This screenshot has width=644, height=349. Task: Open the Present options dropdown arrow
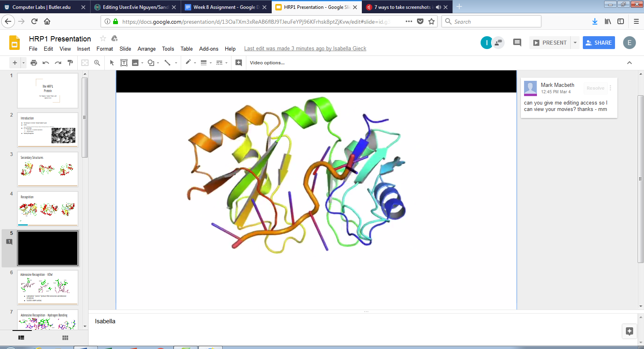(575, 43)
